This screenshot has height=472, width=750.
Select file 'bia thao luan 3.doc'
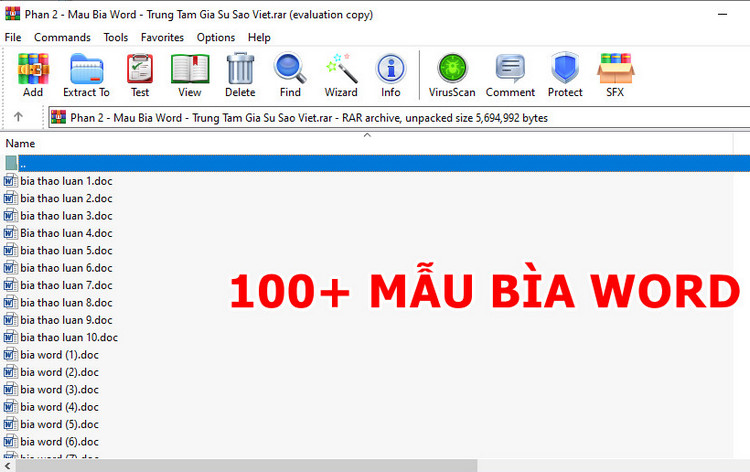tap(58, 216)
